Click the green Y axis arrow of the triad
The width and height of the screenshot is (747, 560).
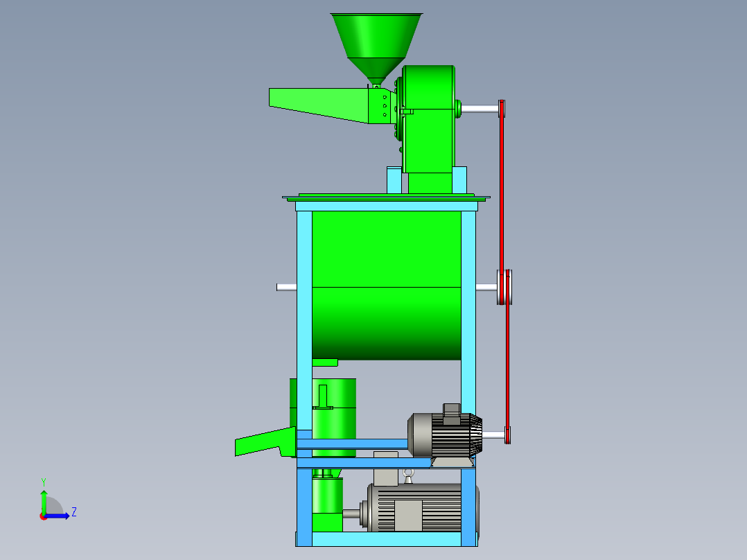point(44,500)
